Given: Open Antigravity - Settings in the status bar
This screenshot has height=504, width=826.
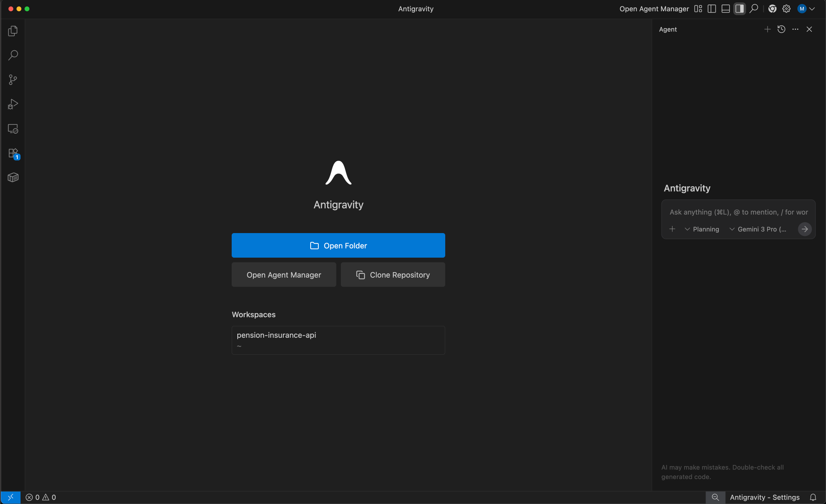Looking at the screenshot, I should [764, 497].
